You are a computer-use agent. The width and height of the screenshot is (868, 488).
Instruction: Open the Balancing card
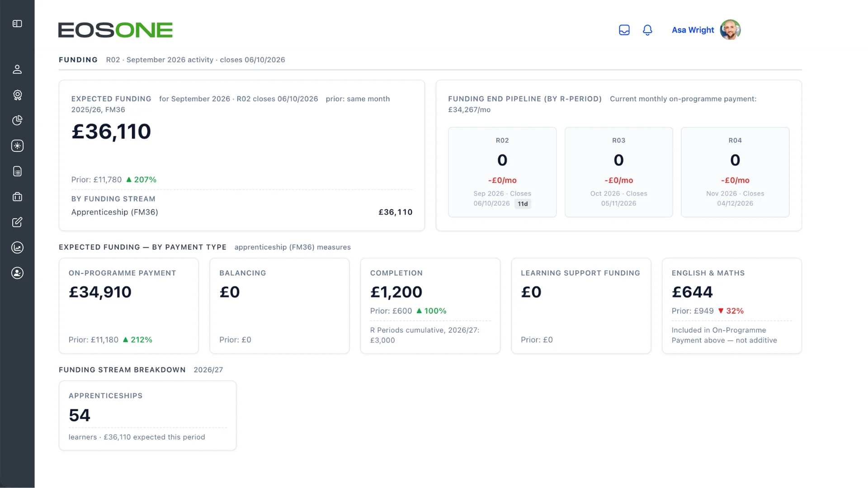(x=279, y=306)
